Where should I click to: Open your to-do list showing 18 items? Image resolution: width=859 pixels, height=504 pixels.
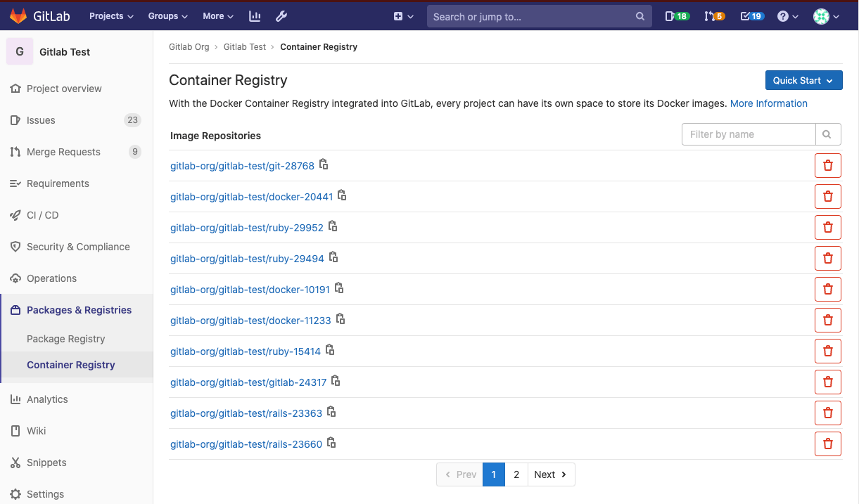click(676, 15)
